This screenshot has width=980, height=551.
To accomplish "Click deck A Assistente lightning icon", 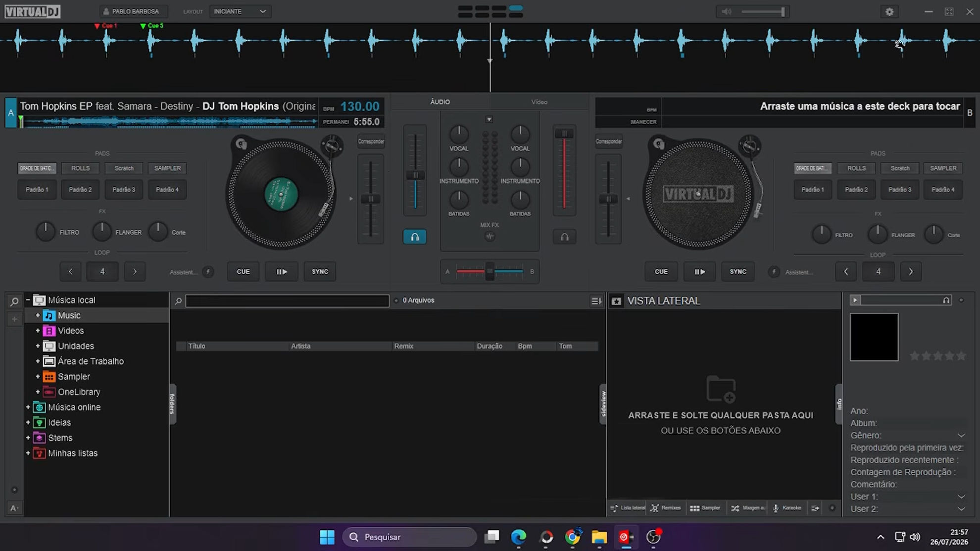I will pos(208,271).
